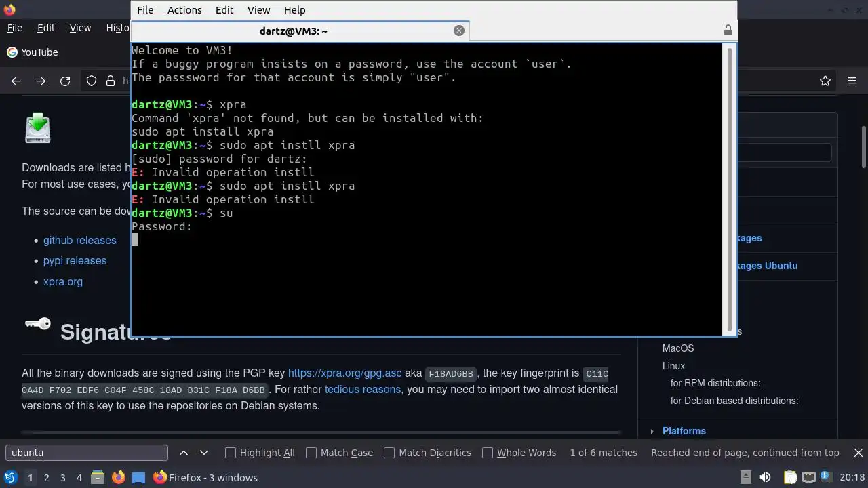Open Firefox hamburger application menu
The height and width of the screenshot is (488, 868).
coord(852,81)
